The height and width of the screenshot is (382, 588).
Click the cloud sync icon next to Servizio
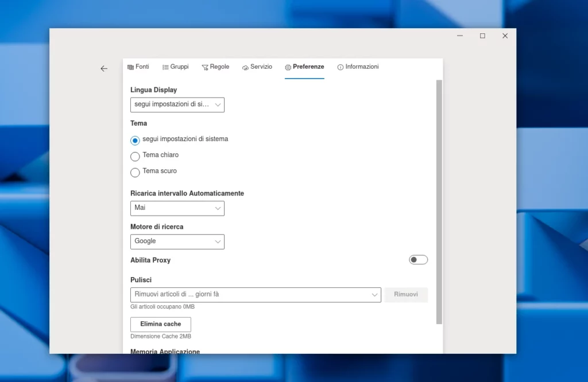[245, 67]
